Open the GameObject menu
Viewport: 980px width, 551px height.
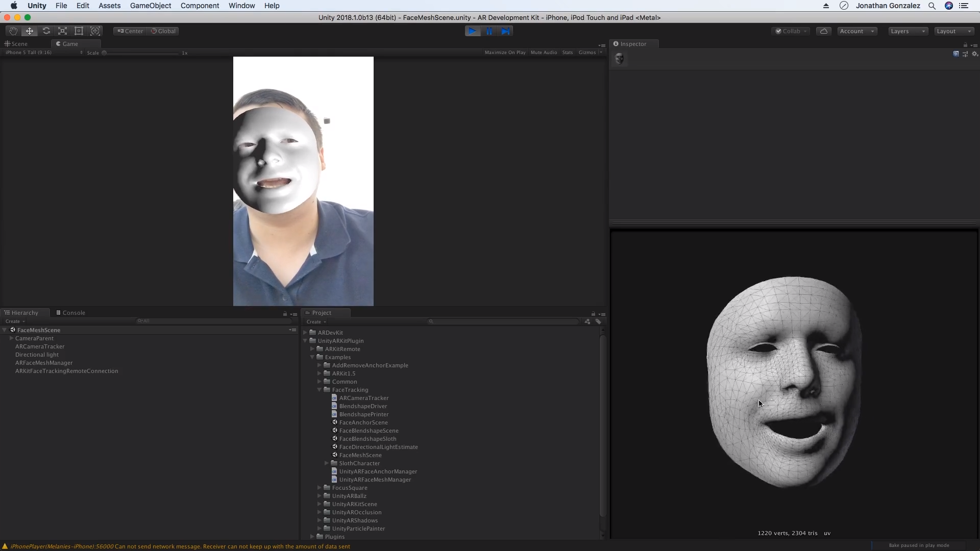pyautogui.click(x=150, y=6)
